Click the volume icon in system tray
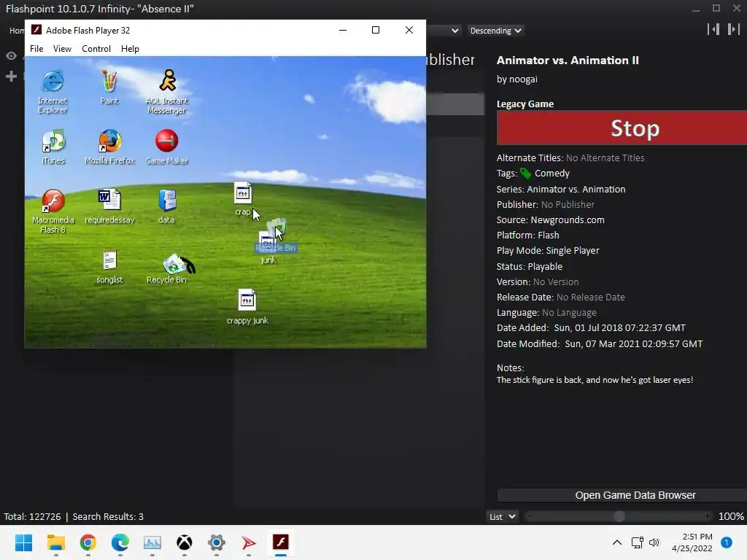 pos(654,542)
